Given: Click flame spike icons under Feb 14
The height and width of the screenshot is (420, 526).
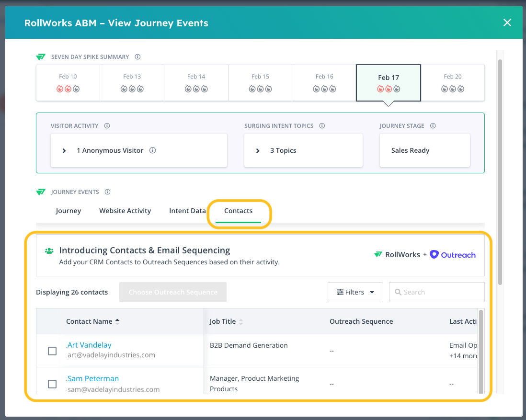Looking at the screenshot, I should (196, 89).
